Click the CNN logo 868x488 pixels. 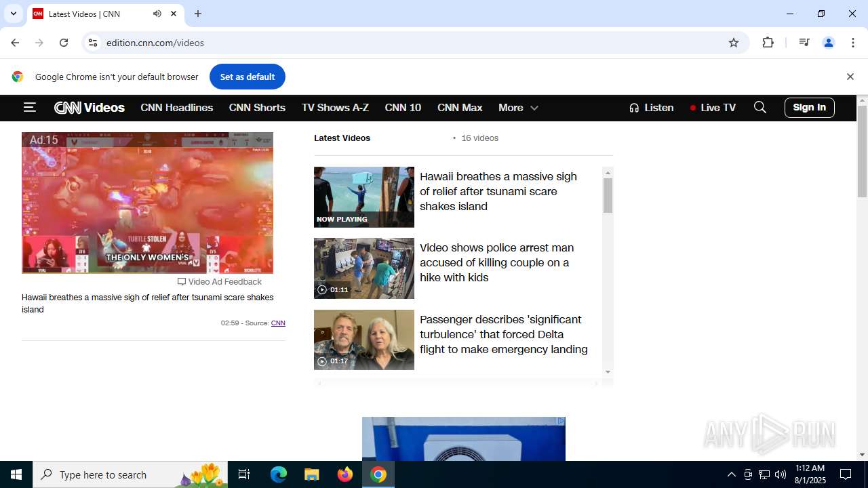pyautogui.click(x=68, y=107)
